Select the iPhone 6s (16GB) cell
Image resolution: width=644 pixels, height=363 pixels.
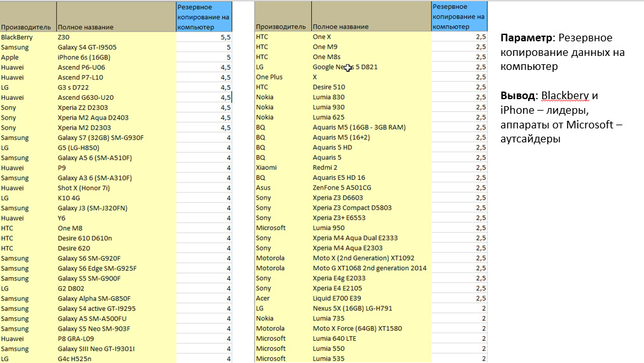click(116, 57)
